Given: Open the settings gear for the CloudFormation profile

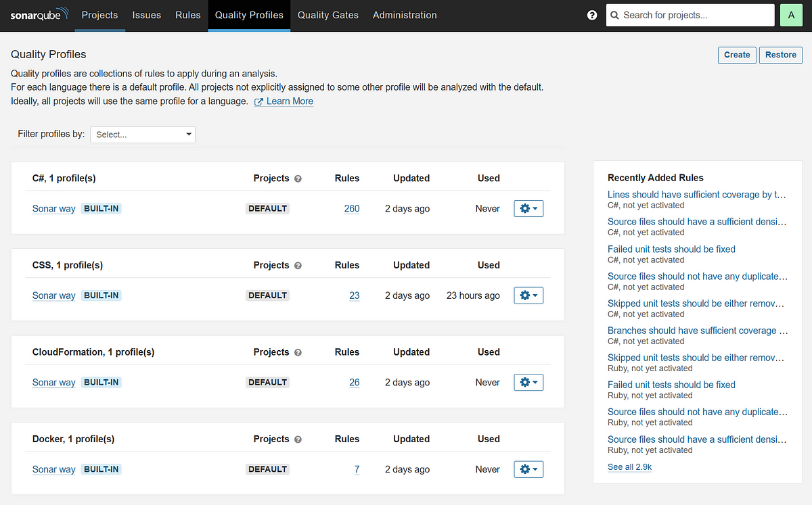Looking at the screenshot, I should (x=528, y=382).
